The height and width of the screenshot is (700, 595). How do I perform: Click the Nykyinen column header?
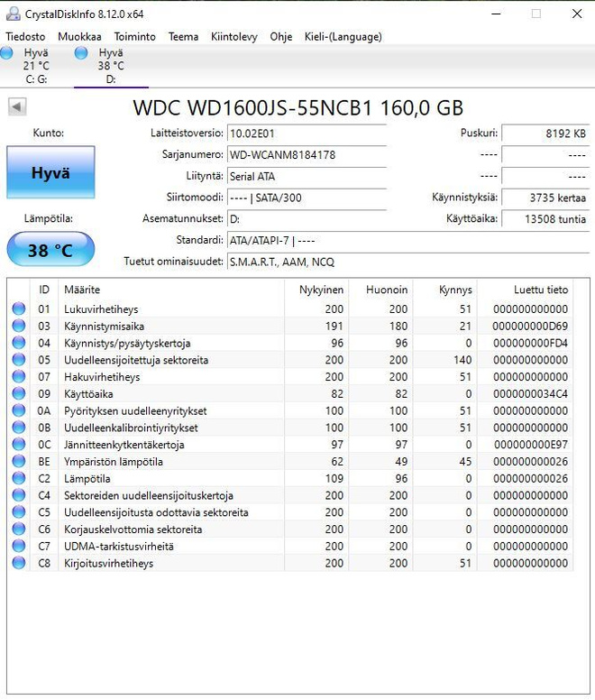click(316, 290)
